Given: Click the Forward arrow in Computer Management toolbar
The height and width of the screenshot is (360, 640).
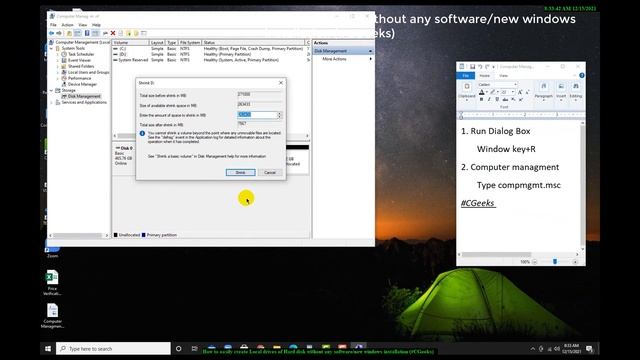Looking at the screenshot, I should [59, 33].
